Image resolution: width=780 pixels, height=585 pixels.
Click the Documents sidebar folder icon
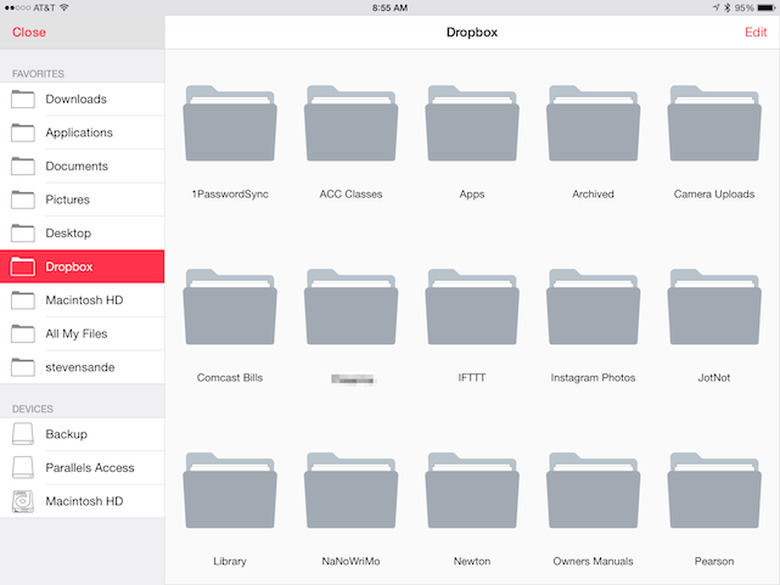[23, 166]
